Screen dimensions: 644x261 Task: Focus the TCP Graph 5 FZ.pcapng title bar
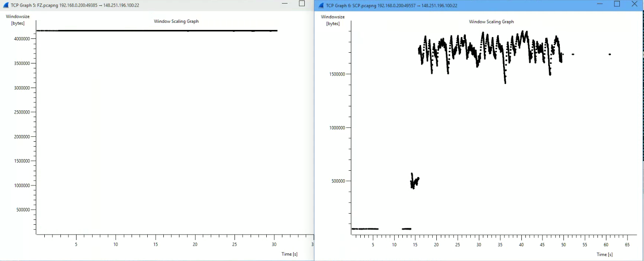(x=179, y=5)
